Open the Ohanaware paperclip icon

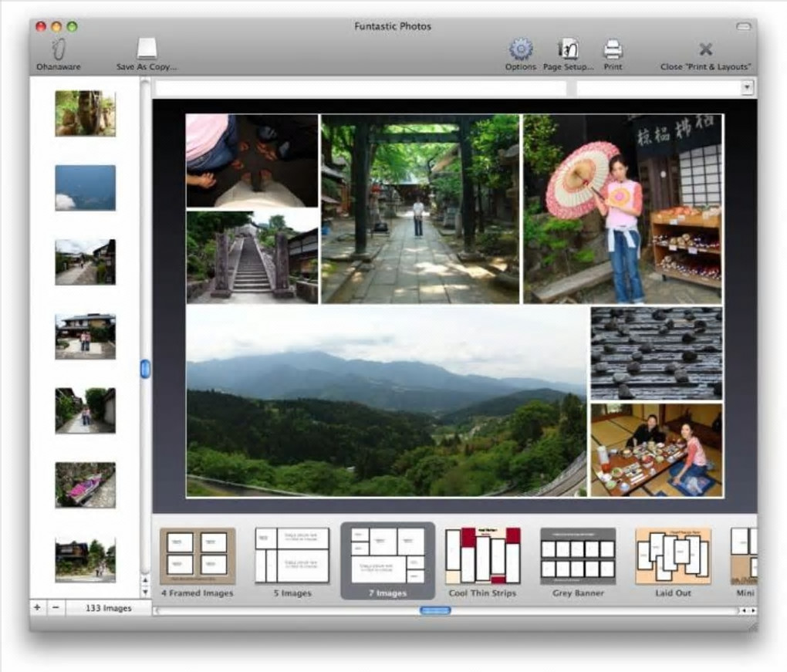(x=58, y=49)
